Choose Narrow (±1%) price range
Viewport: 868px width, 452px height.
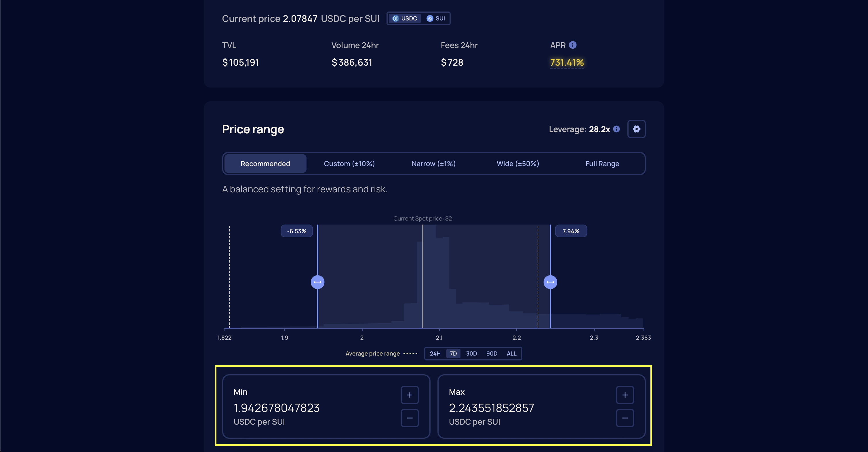coord(433,164)
